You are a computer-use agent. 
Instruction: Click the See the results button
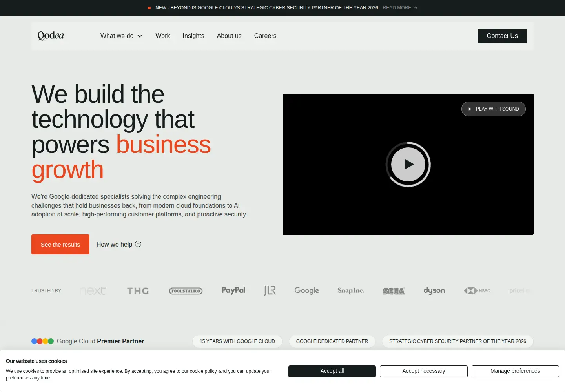60,245
